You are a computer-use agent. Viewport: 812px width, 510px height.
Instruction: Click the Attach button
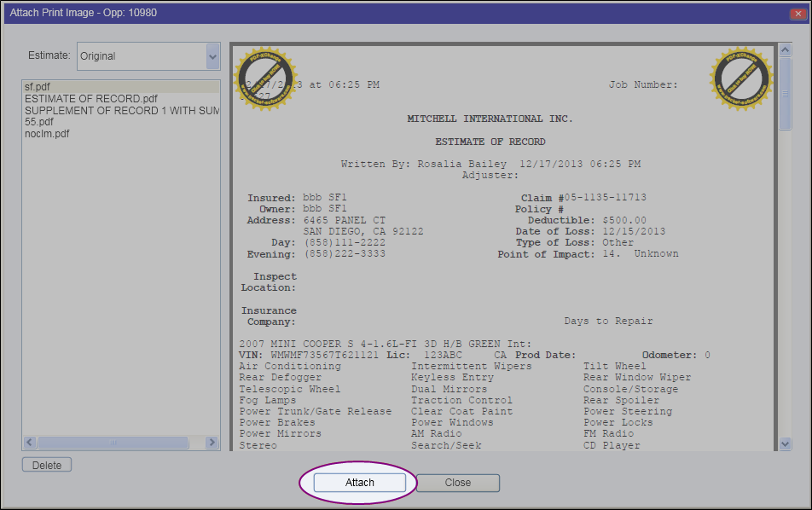click(360, 483)
